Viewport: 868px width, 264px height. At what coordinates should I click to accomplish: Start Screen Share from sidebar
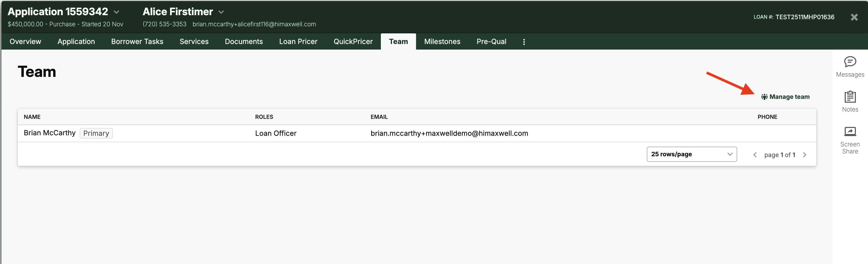(850, 131)
